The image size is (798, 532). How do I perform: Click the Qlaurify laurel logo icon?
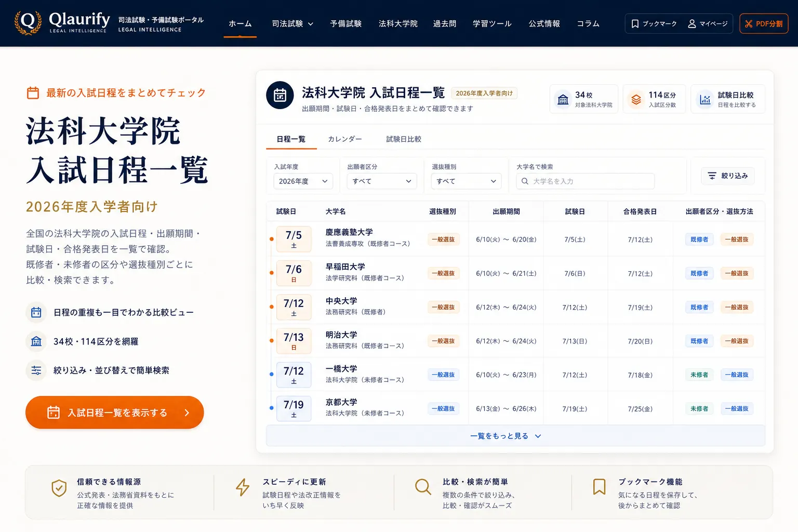click(28, 23)
